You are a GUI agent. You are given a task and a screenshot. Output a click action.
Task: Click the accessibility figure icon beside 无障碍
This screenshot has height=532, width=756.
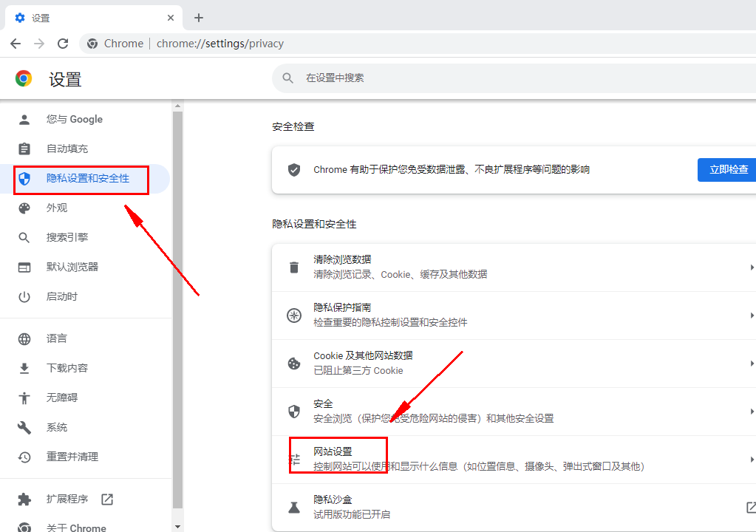(x=24, y=398)
